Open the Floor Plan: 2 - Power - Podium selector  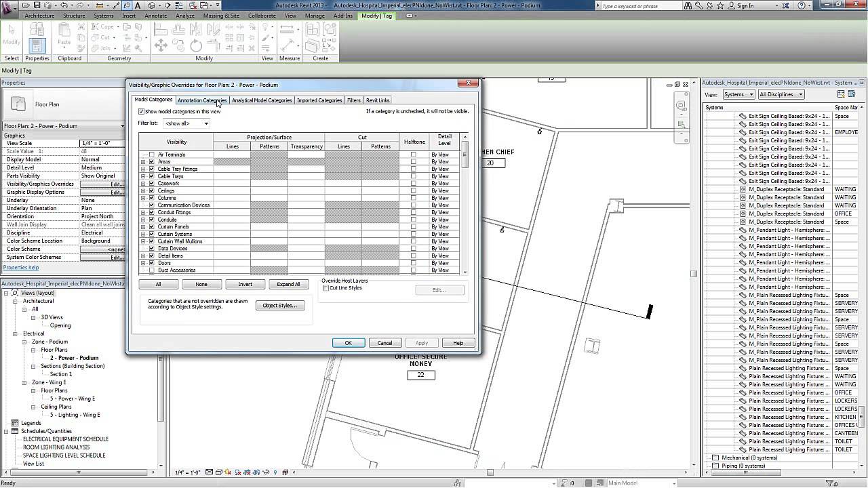coord(64,126)
